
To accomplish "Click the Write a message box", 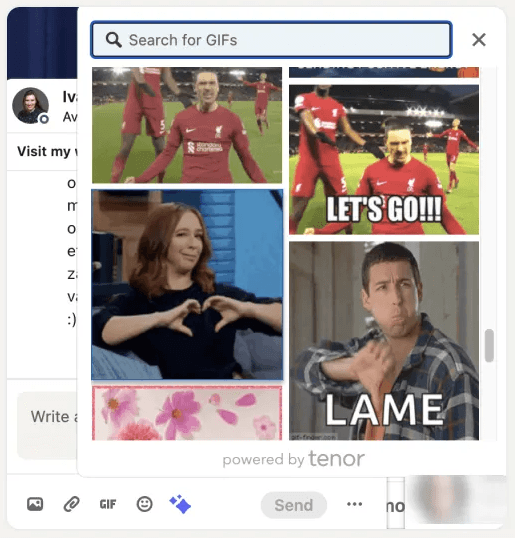I will pos(48,425).
